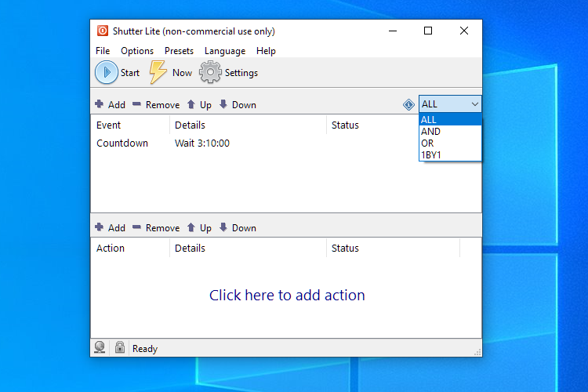
Task: Open the File menu
Action: (x=103, y=51)
